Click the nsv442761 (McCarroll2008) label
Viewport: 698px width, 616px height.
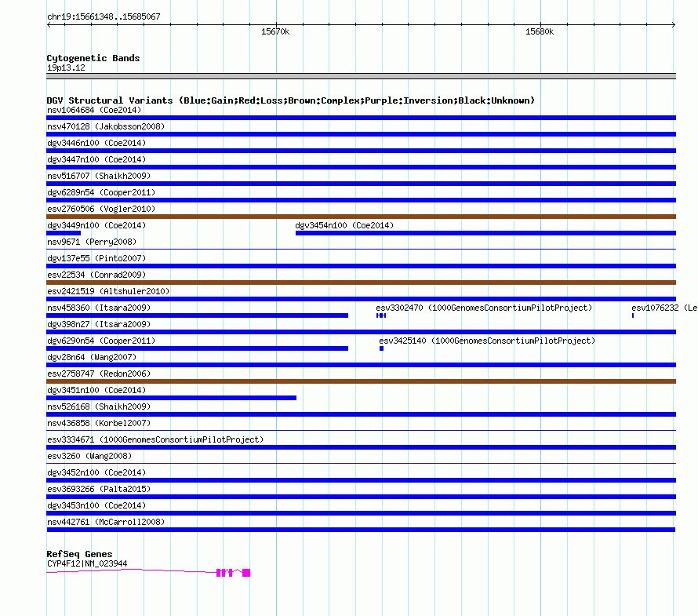tap(106, 522)
